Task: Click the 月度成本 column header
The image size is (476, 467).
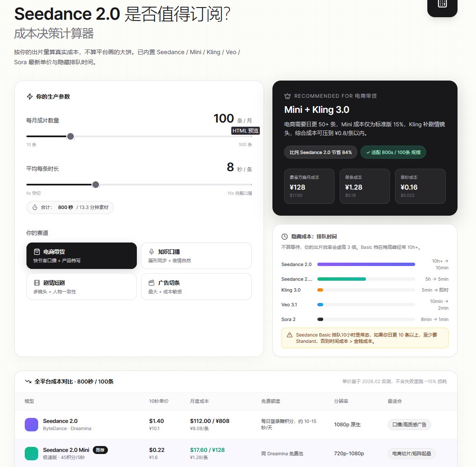Action: (x=199, y=401)
